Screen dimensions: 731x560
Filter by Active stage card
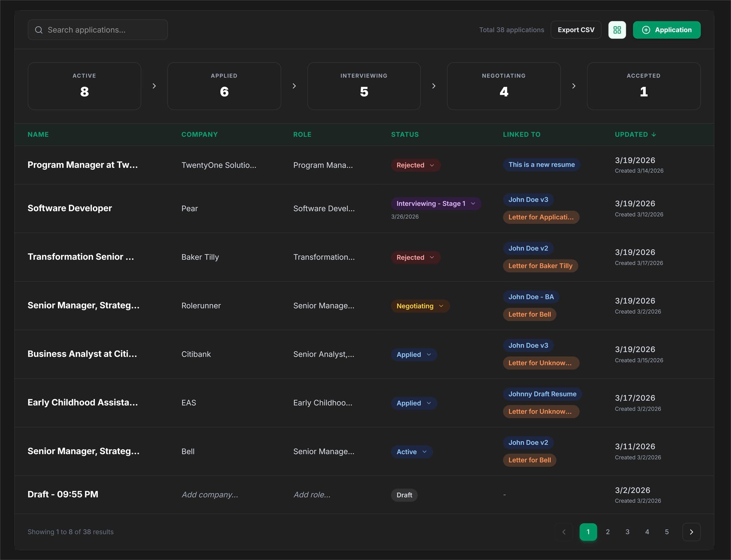(x=84, y=86)
